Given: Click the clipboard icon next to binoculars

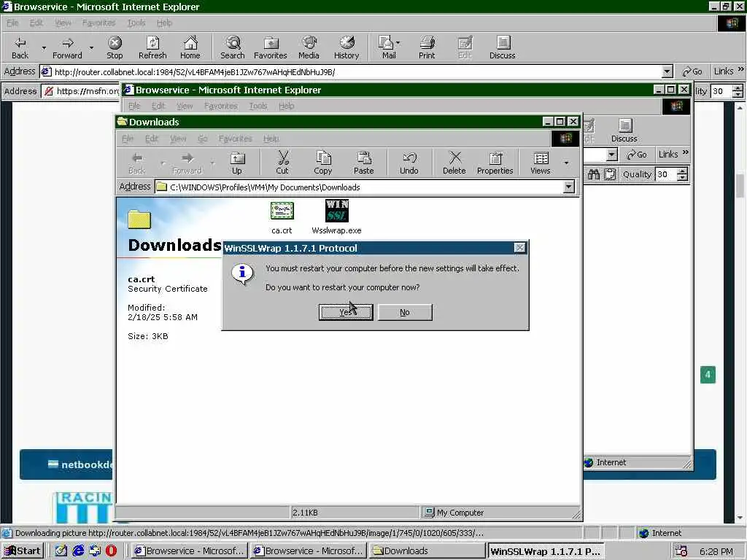Looking at the screenshot, I should click(610, 174).
